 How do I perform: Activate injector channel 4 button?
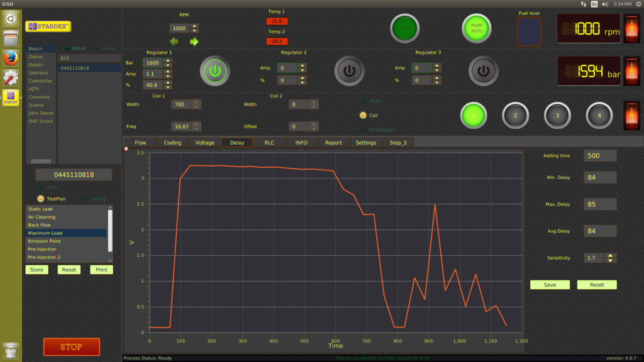click(x=599, y=116)
